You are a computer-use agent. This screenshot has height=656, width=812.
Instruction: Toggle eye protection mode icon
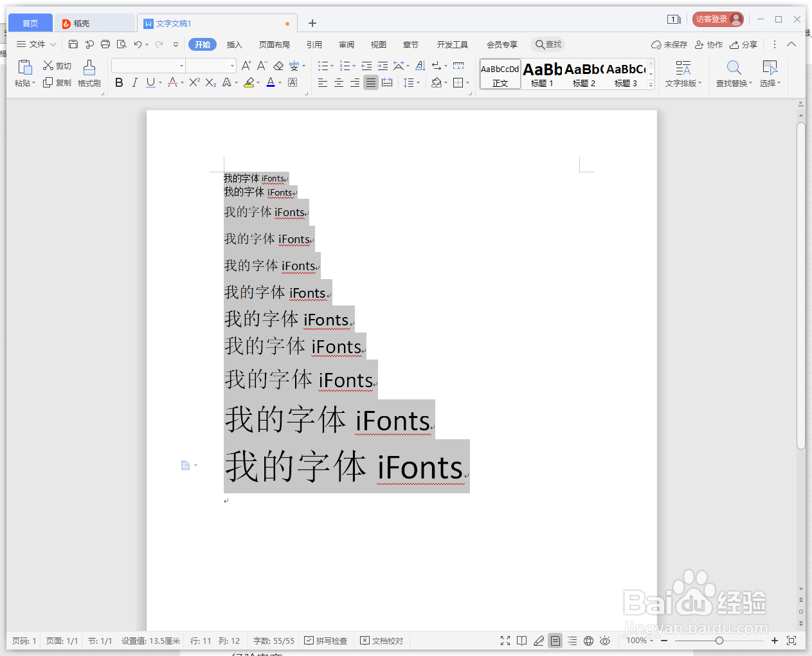coord(605,641)
